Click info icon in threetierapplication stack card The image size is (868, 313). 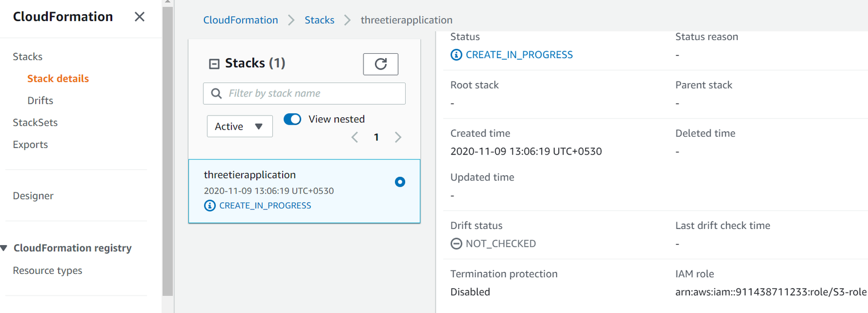pos(210,206)
